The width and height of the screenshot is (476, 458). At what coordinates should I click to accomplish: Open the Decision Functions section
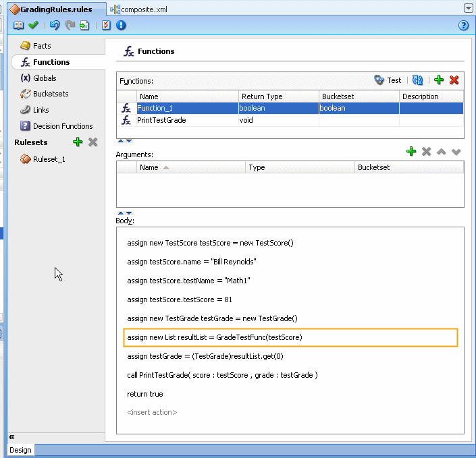(57, 126)
